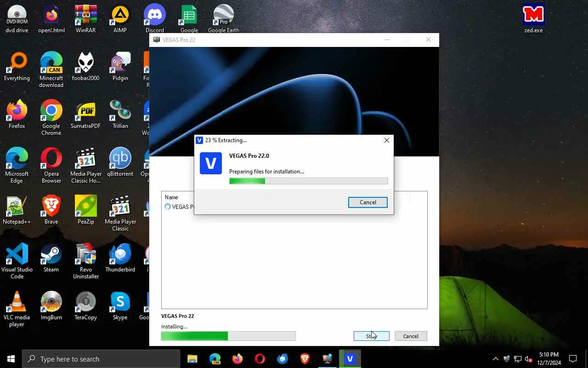Screen dimensions: 588x368
Task: Open the notification center
Action: coord(573,359)
